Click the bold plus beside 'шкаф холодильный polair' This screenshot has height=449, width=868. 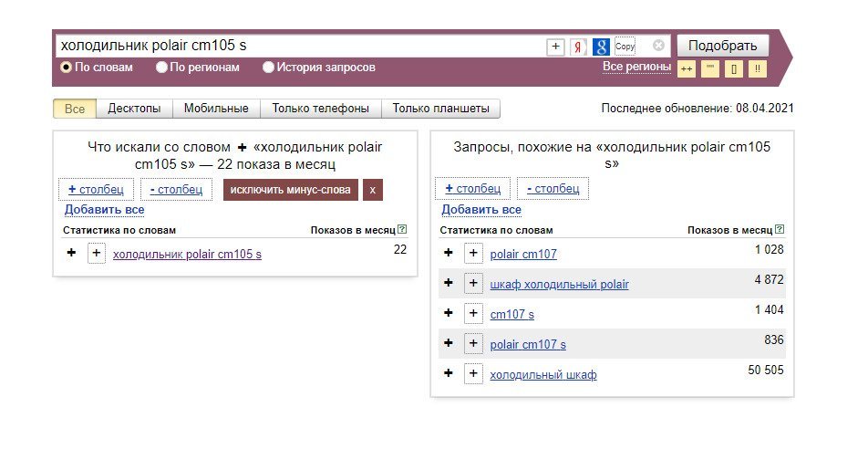click(449, 283)
